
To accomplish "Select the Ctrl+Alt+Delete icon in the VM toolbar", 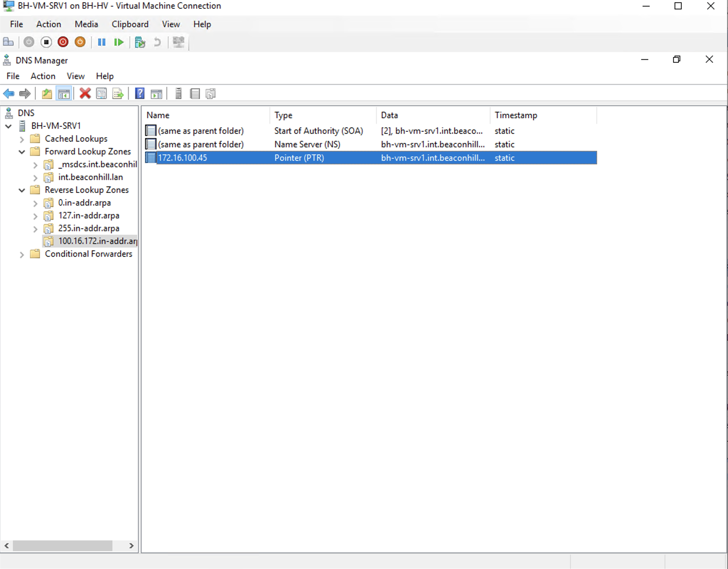I will 8,42.
